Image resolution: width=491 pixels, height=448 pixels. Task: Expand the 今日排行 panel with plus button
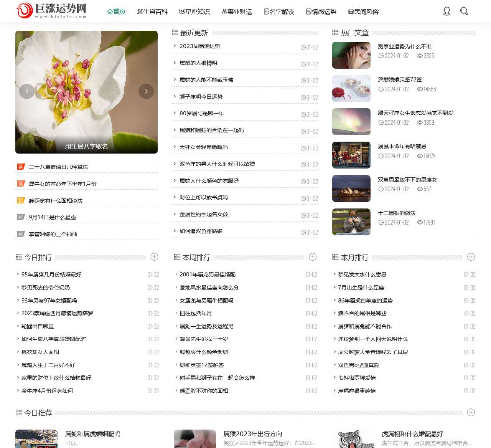[155, 257]
